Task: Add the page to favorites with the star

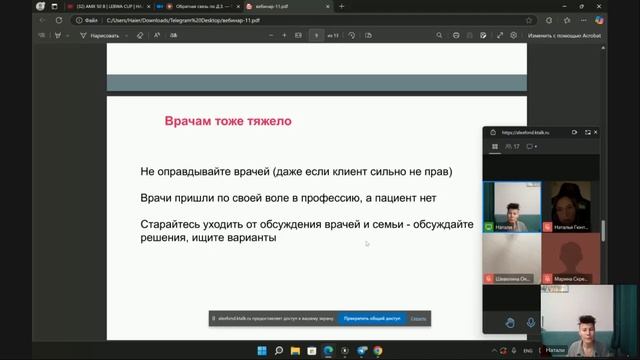Action: point(529,20)
